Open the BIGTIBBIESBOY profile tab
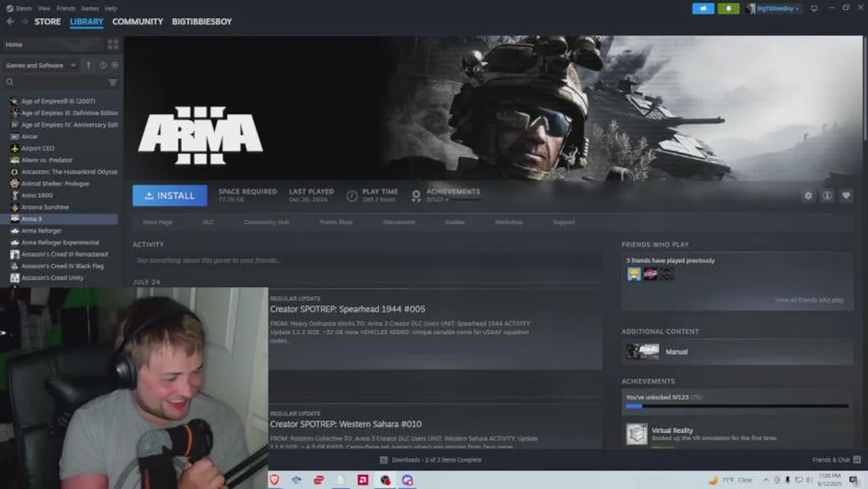Image resolution: width=868 pixels, height=489 pixels. [202, 22]
